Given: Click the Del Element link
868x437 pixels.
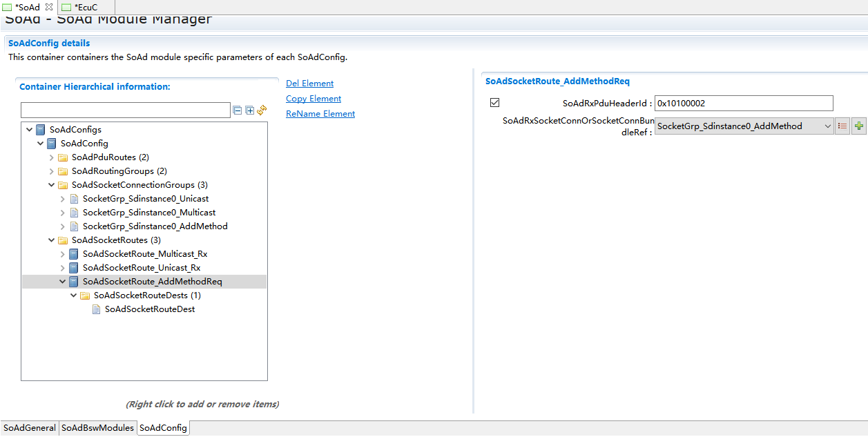Looking at the screenshot, I should coord(309,84).
